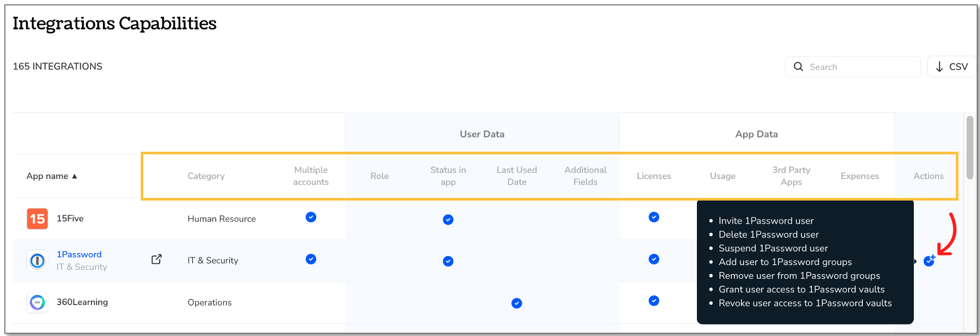Click the Additional Fields column header
Screen dimensions: 980x336
586,176
